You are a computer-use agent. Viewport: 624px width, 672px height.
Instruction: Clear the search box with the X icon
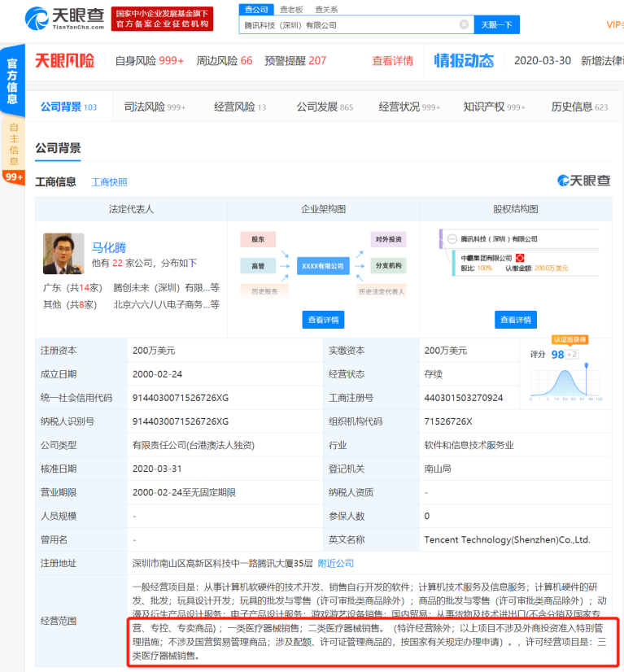pos(464,24)
